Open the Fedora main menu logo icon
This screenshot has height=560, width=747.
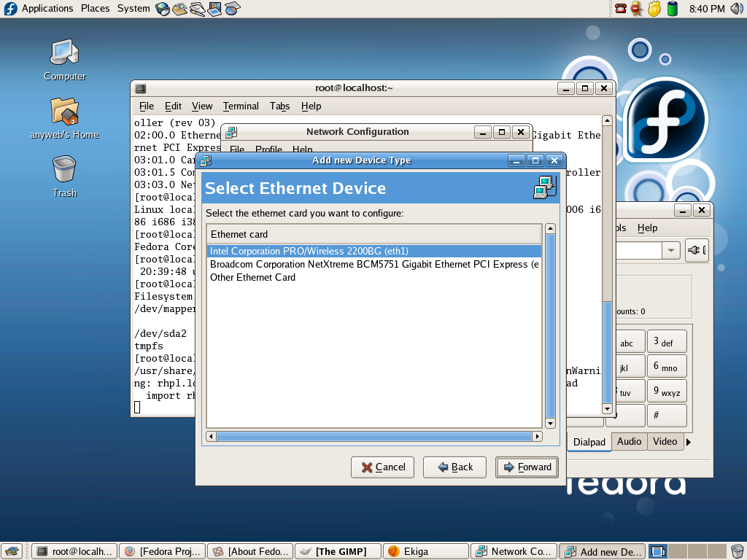(10, 9)
